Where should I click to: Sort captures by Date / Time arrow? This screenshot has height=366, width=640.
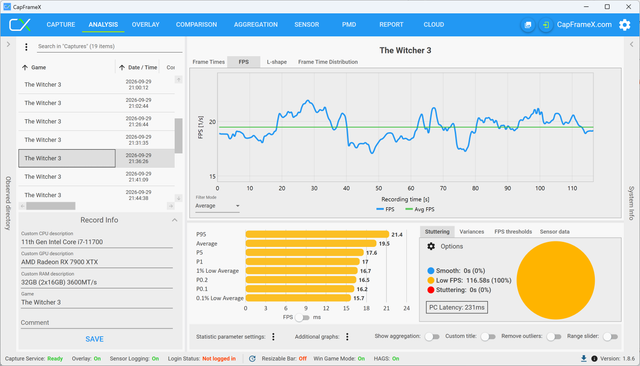click(x=122, y=67)
